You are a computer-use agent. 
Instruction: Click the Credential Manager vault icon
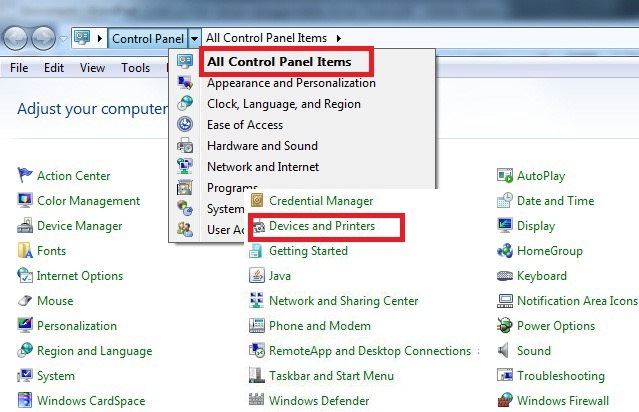click(257, 200)
